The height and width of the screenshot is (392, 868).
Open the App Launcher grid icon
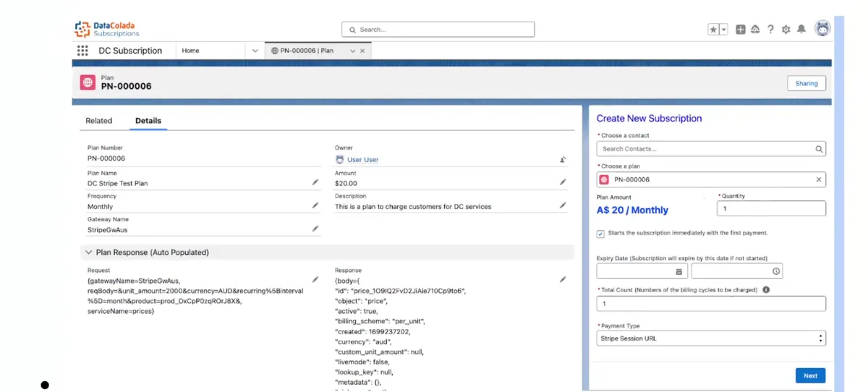82,51
